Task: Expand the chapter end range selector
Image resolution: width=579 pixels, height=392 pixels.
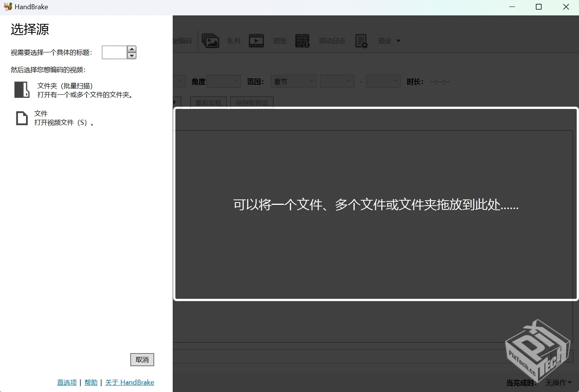Action: point(383,81)
